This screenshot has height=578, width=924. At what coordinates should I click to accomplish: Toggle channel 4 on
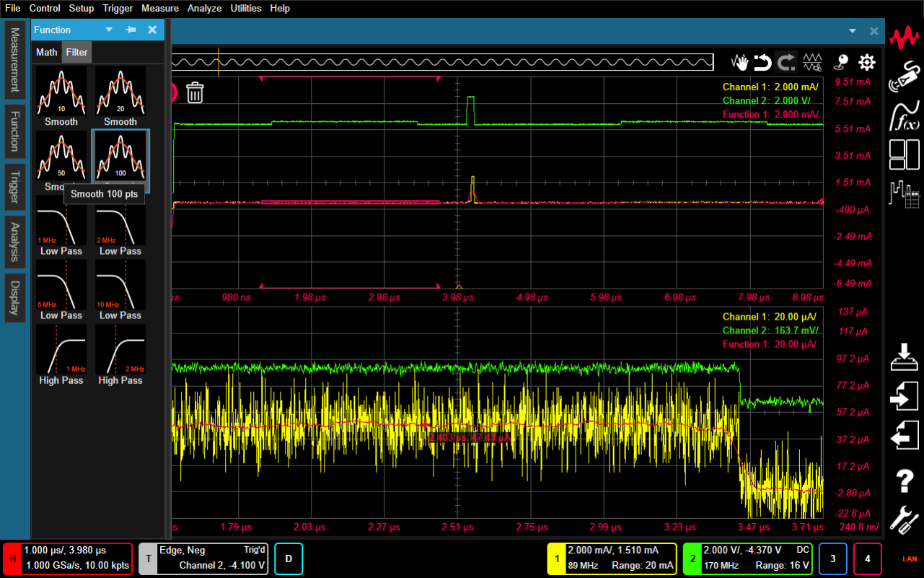coord(868,559)
